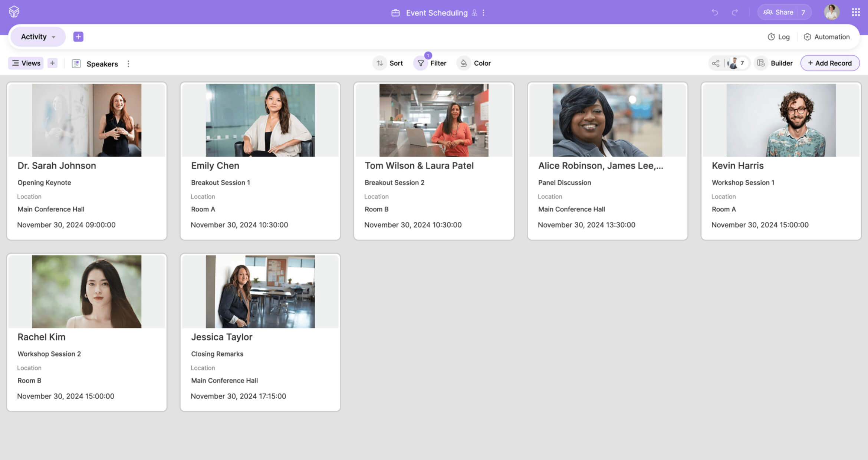Image resolution: width=868 pixels, height=460 pixels.
Task: Open the Builder tool
Action: pyautogui.click(x=775, y=63)
